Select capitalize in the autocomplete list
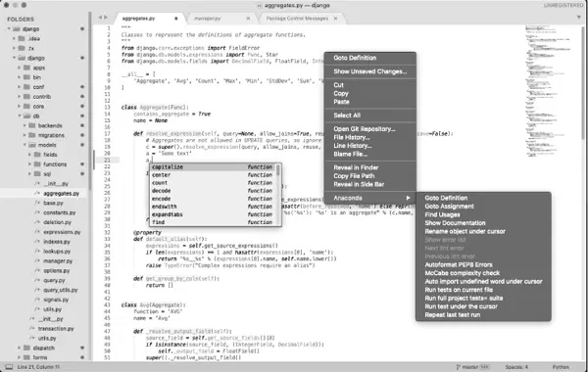This screenshot has height=372, width=588. (213, 167)
